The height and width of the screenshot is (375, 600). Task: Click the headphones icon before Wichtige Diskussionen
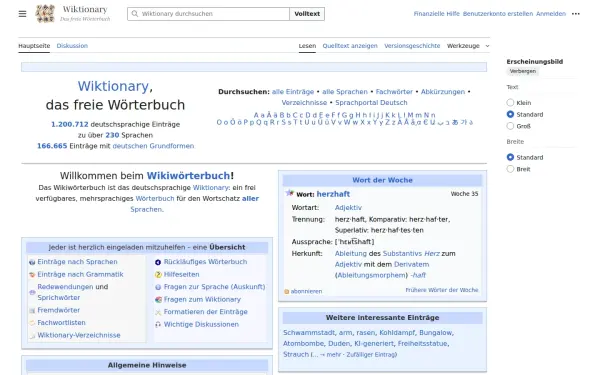pos(158,324)
